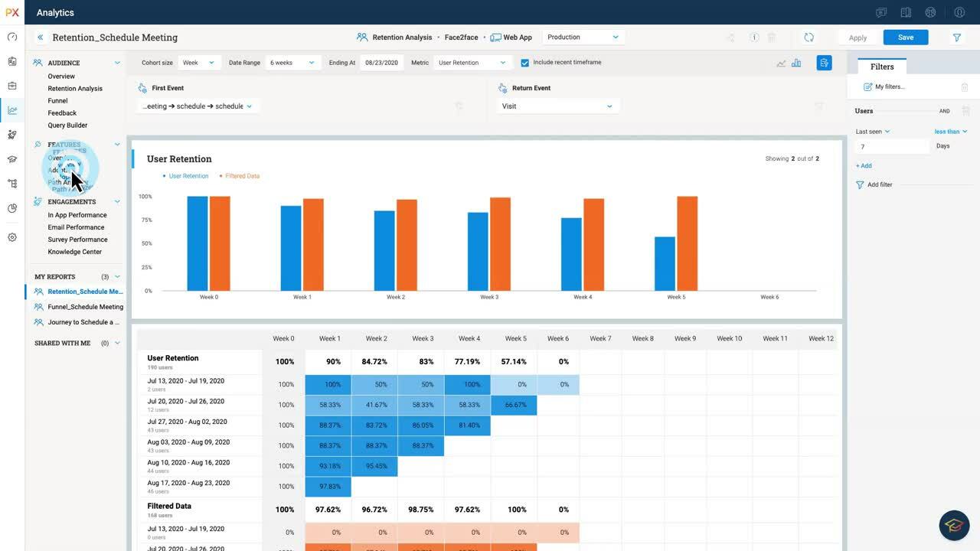The image size is (980, 551).
Task: Open the Date Range 6 weeks dropdown
Action: (293, 63)
